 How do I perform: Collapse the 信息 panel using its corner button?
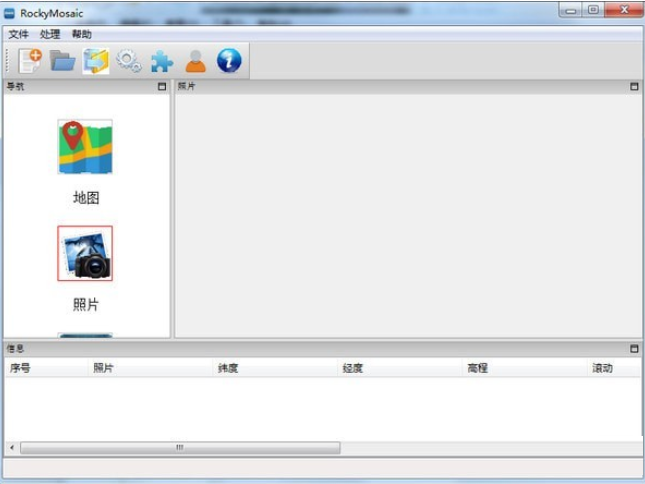pos(634,349)
